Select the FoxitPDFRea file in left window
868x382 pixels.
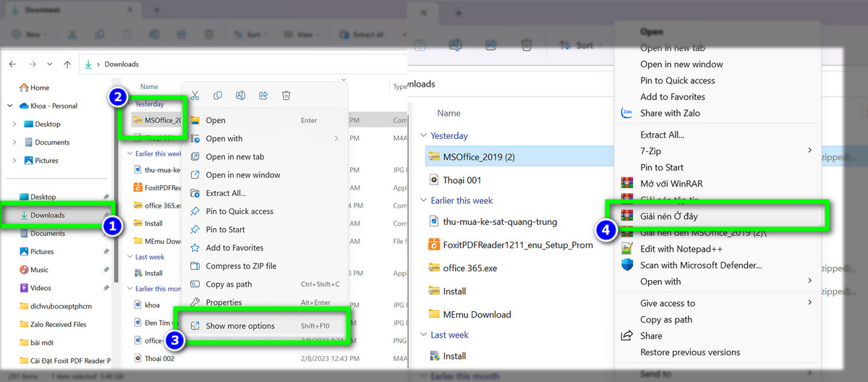pos(157,187)
